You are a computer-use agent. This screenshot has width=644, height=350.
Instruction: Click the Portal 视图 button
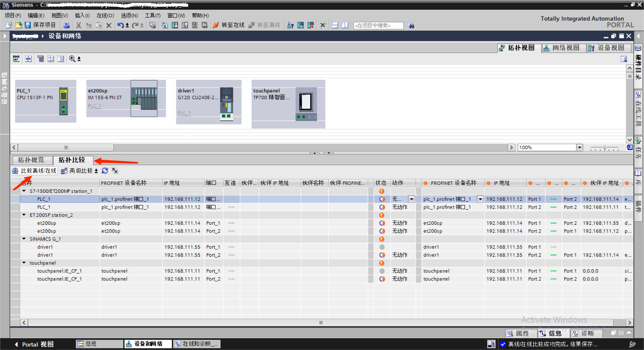[35, 344]
